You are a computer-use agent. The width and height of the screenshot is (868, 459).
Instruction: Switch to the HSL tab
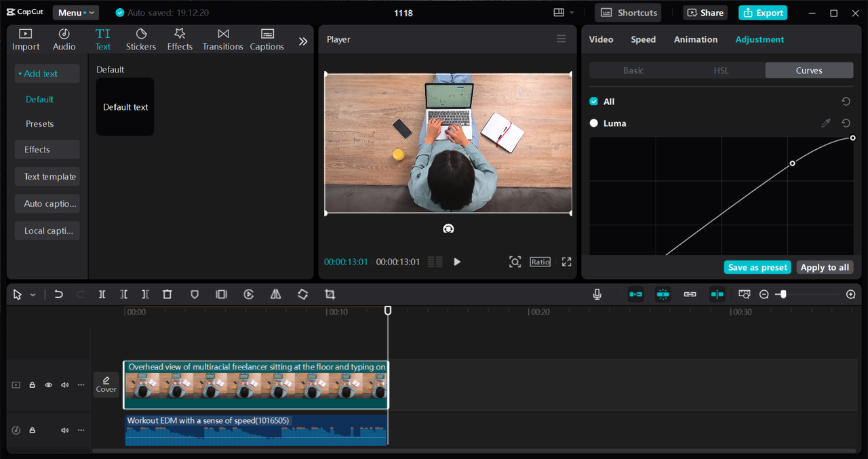pyautogui.click(x=721, y=71)
